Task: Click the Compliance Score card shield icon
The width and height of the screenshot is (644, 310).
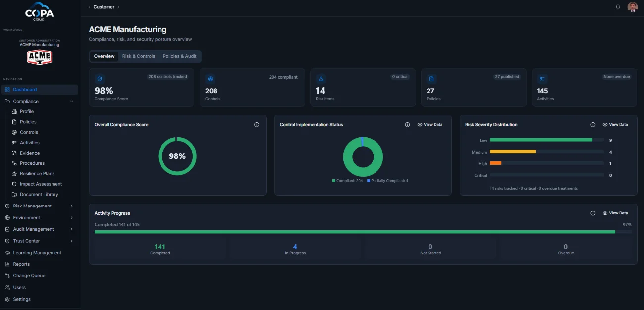Action: tap(100, 79)
